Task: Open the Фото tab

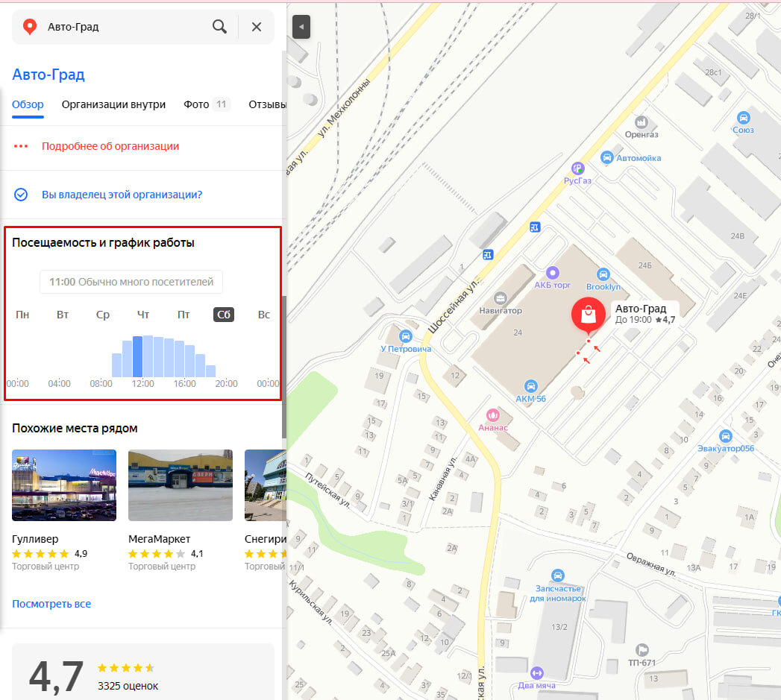Action: pos(206,104)
